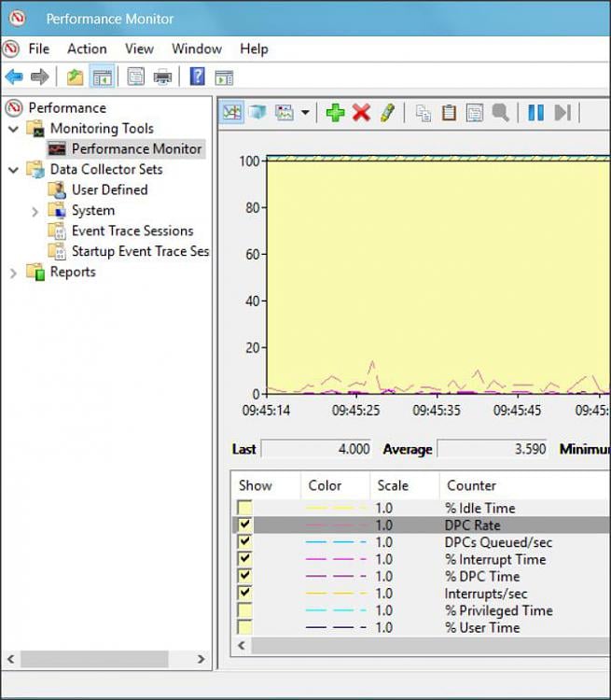This screenshot has width=611, height=700.
Task: Expand the Reports node
Action: 13,273
